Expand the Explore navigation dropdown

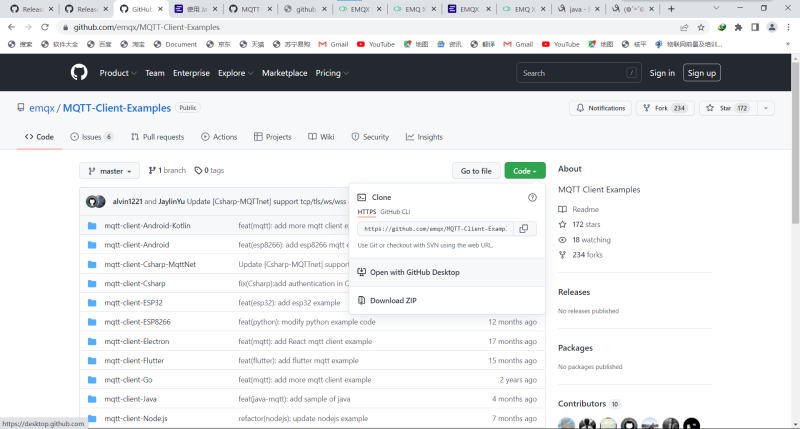tap(235, 73)
